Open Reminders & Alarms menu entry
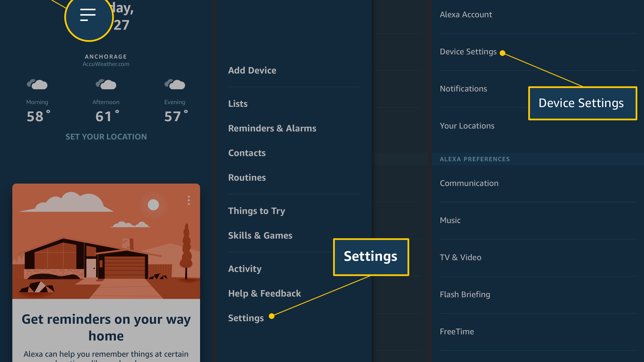This screenshot has height=362, width=644. click(x=272, y=128)
